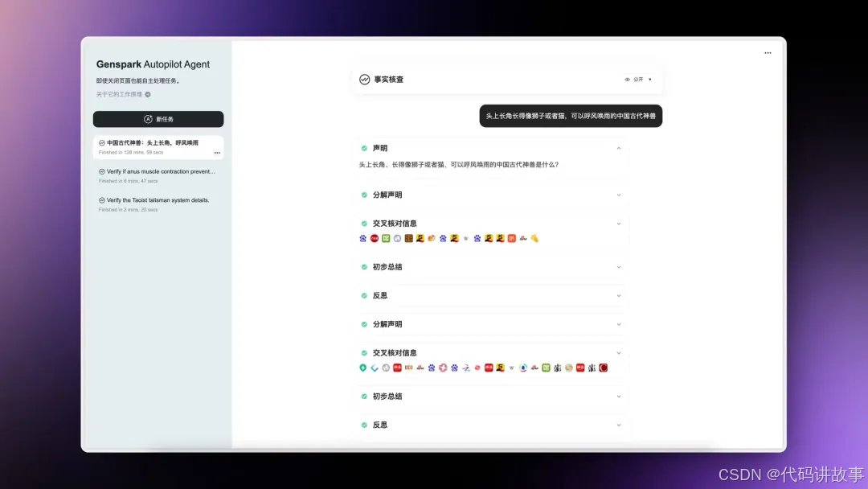Expand the first 反思 section chevron
This screenshot has height=489, width=868.
point(619,296)
